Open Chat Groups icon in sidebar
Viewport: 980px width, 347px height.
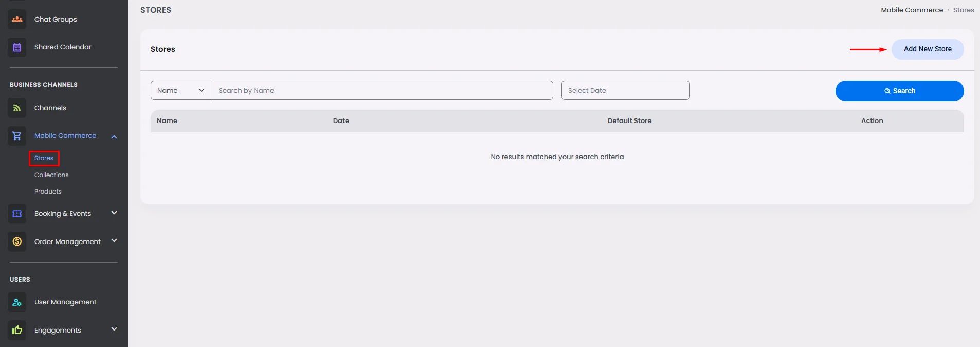[17, 20]
